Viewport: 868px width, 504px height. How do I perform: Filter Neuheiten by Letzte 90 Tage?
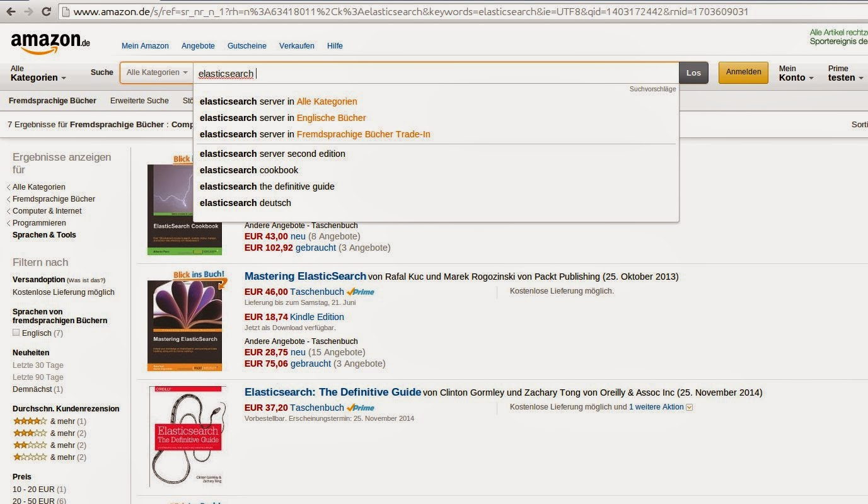(38, 377)
